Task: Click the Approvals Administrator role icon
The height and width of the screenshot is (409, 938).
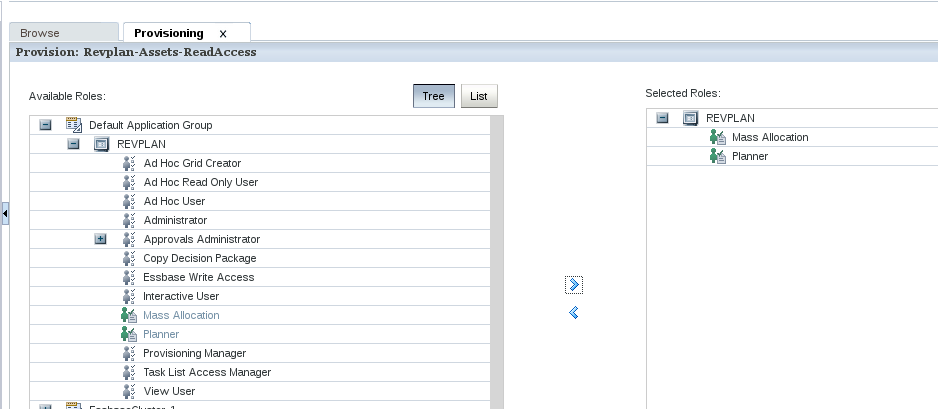Action: point(129,239)
